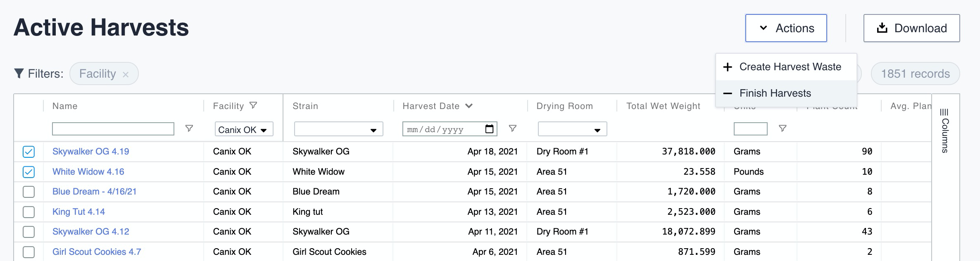Expand the Drying Room filter dropdown
Screen dimensions: 980x261
tap(572, 129)
